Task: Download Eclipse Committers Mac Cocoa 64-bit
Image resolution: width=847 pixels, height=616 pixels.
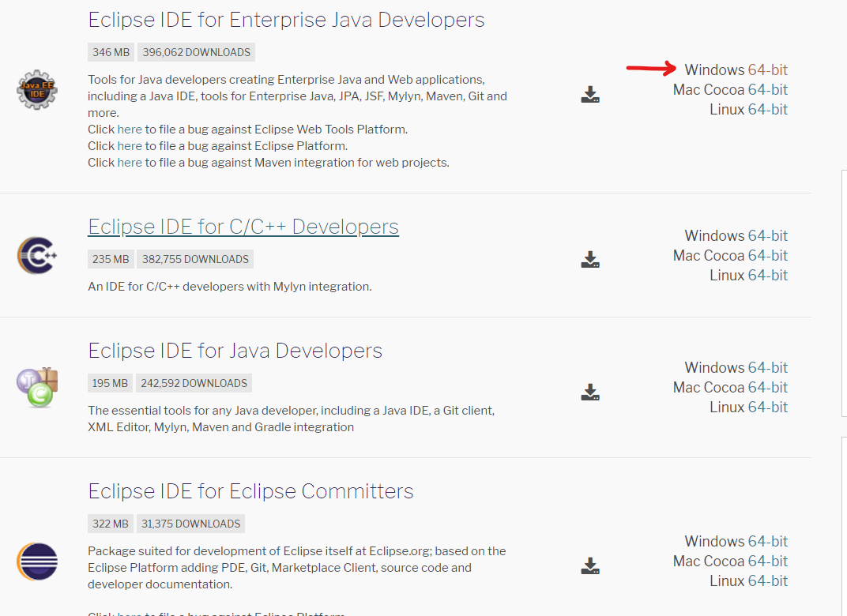Action: pyautogui.click(x=768, y=562)
